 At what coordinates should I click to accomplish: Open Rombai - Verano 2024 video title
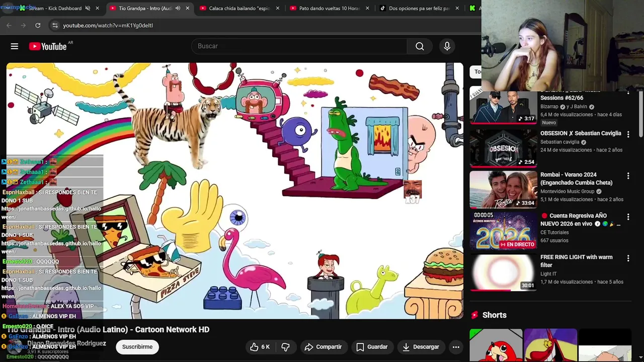(576, 178)
